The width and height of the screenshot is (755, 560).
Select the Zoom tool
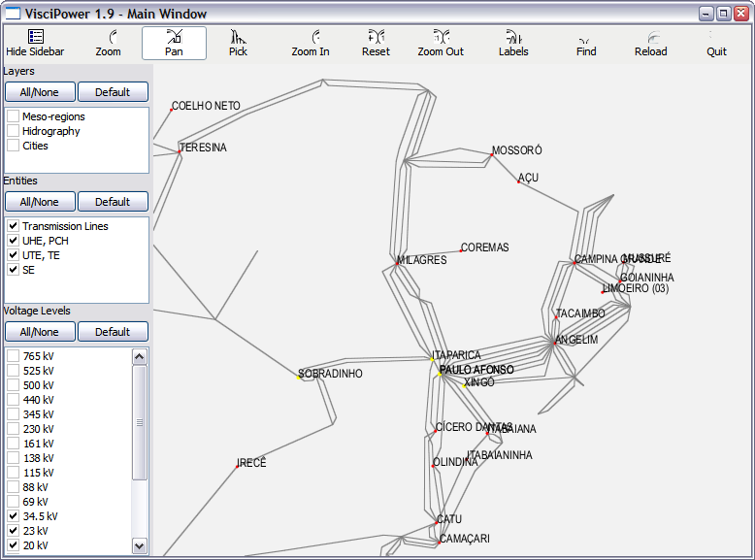click(108, 44)
